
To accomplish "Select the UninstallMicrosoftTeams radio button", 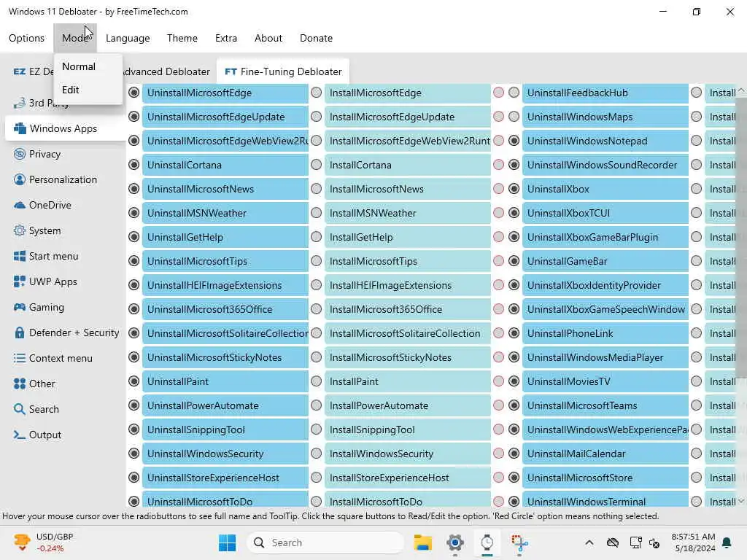I will click(x=514, y=405).
